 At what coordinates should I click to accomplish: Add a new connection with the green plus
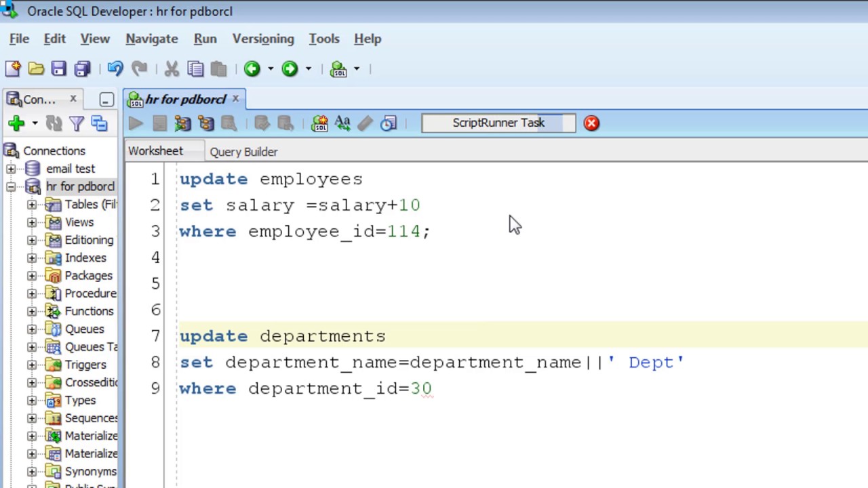point(16,123)
